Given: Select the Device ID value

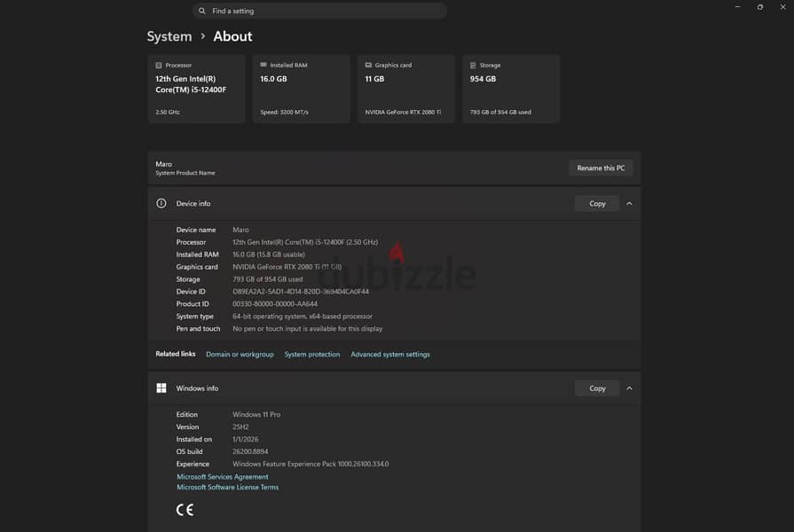Looking at the screenshot, I should [x=300, y=292].
